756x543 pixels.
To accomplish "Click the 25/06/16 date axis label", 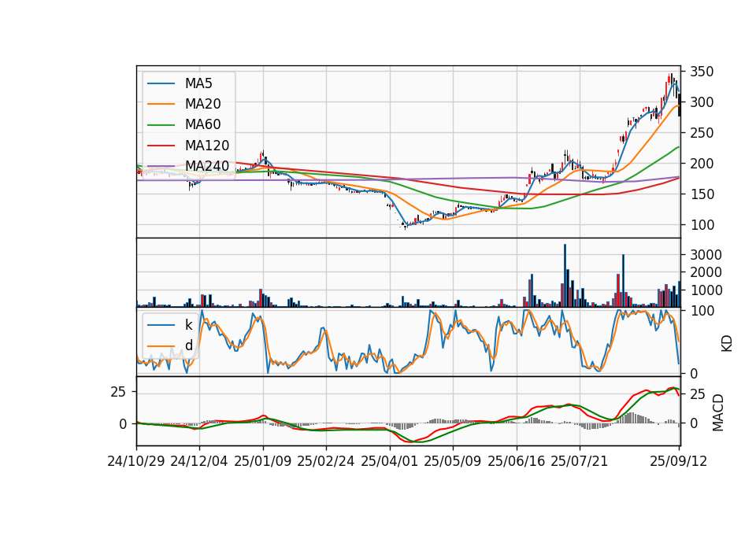I will point(517,461).
